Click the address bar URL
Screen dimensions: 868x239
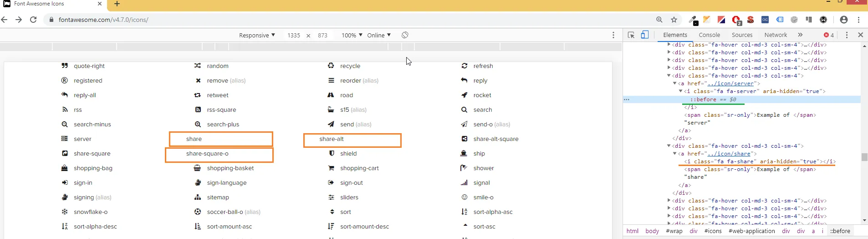tap(103, 20)
